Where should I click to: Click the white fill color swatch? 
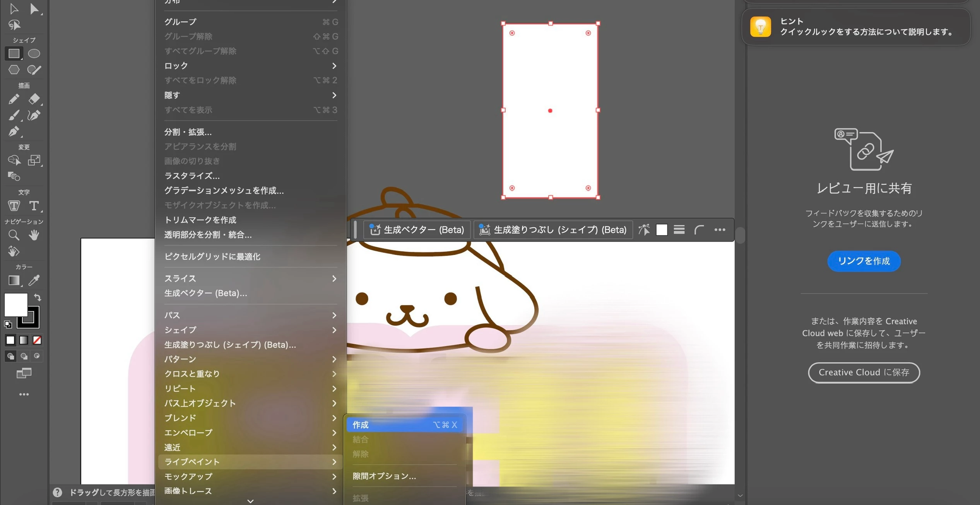point(15,305)
